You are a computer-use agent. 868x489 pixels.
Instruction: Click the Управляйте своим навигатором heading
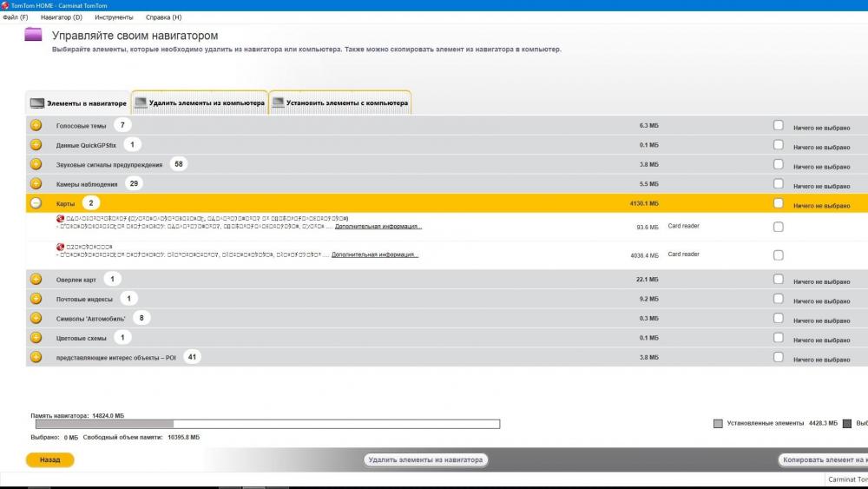[135, 36]
